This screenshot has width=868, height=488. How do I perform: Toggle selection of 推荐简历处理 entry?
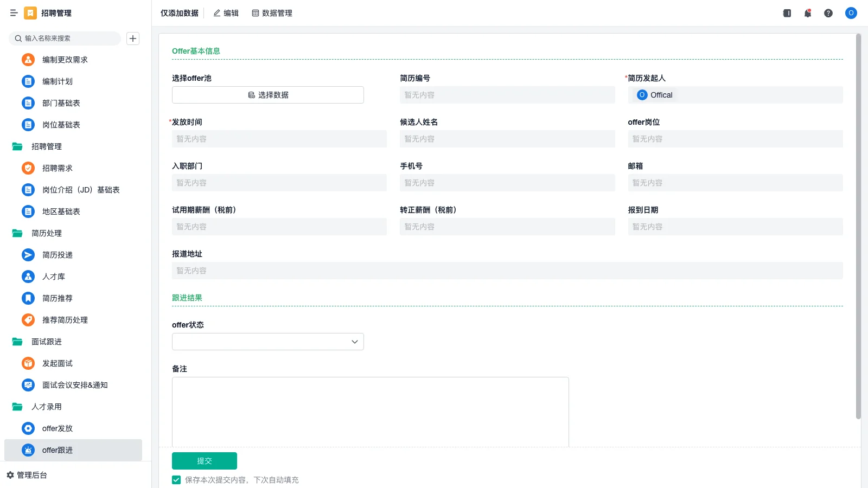65,320
